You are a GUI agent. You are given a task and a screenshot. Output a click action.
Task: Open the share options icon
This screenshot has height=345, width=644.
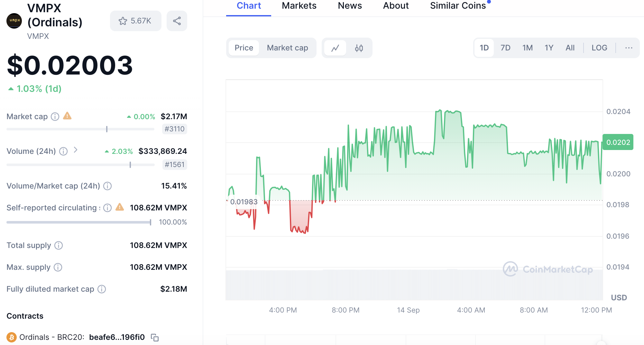click(x=177, y=21)
